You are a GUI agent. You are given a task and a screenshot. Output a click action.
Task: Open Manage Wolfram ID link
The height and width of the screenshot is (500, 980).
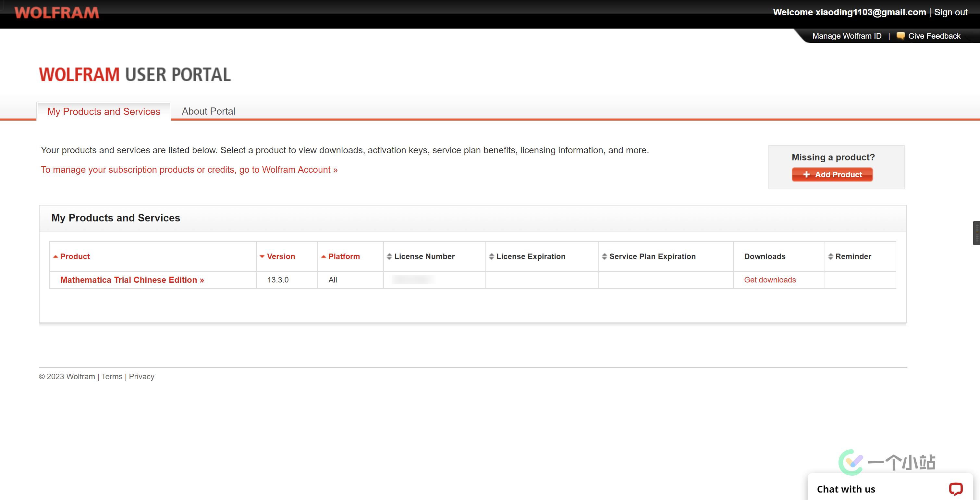[x=847, y=36]
